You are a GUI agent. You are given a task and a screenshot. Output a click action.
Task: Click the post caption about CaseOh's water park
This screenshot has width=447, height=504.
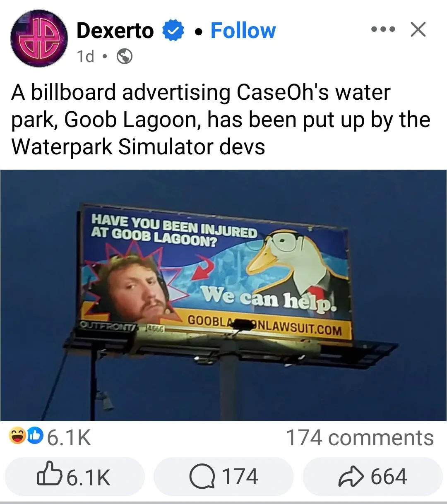coord(221,120)
